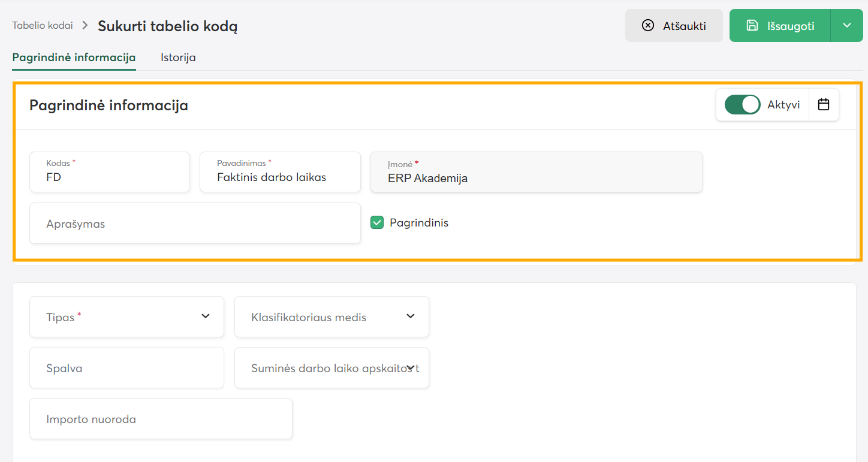The image size is (868, 462).
Task: Uncheck the Pagrindinis checkbox
Action: (377, 223)
